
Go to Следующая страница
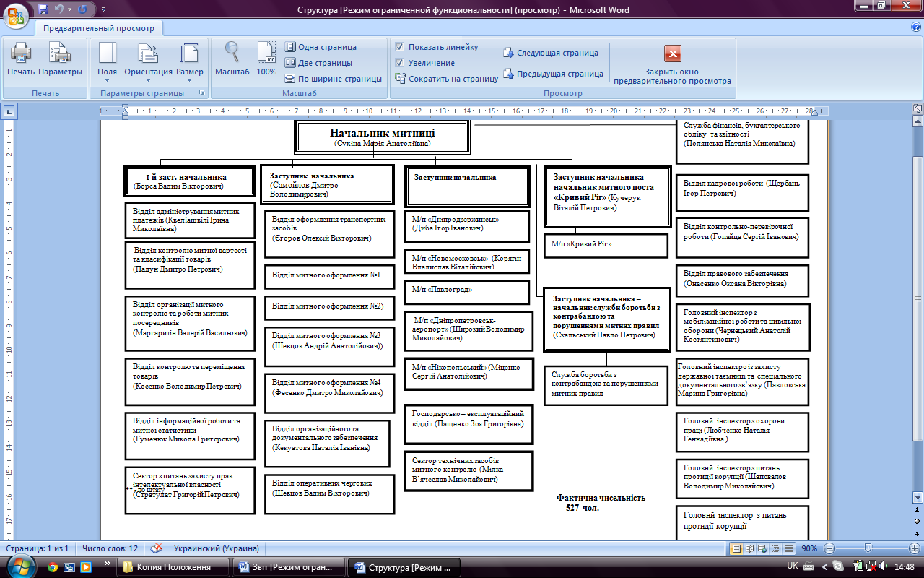click(x=551, y=53)
